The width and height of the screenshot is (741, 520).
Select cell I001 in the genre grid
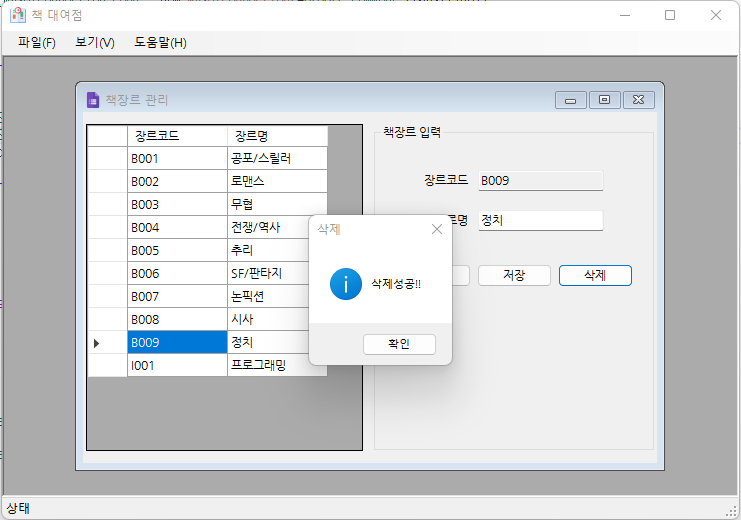177,365
